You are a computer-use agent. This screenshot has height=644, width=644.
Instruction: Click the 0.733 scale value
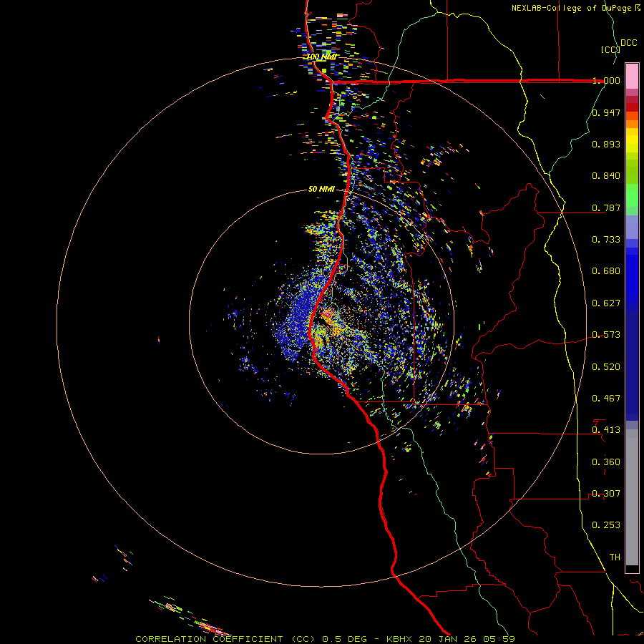(x=606, y=240)
